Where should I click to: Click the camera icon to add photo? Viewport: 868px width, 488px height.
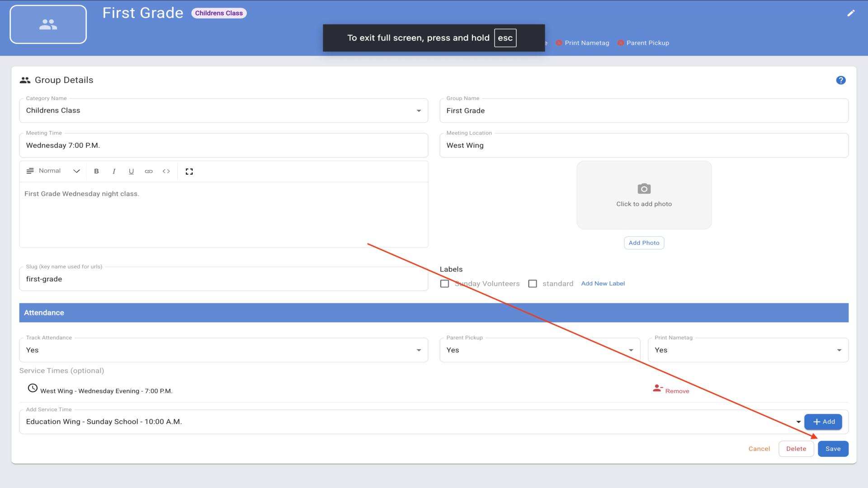644,189
